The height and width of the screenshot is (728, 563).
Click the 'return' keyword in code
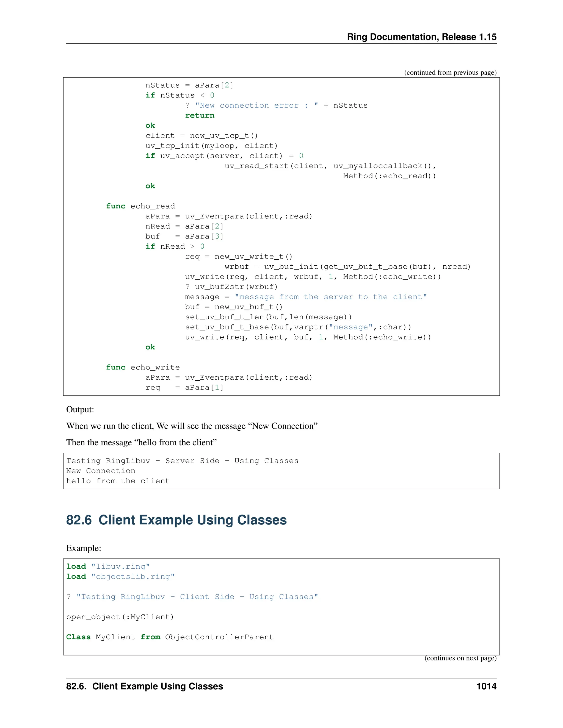(200, 115)
